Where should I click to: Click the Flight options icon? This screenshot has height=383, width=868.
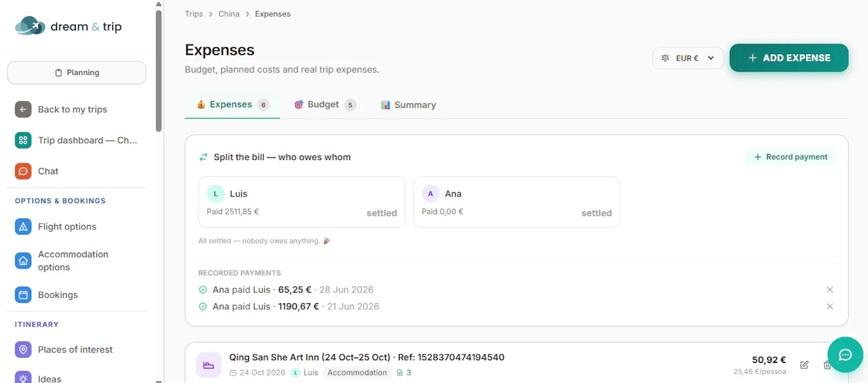[23, 227]
